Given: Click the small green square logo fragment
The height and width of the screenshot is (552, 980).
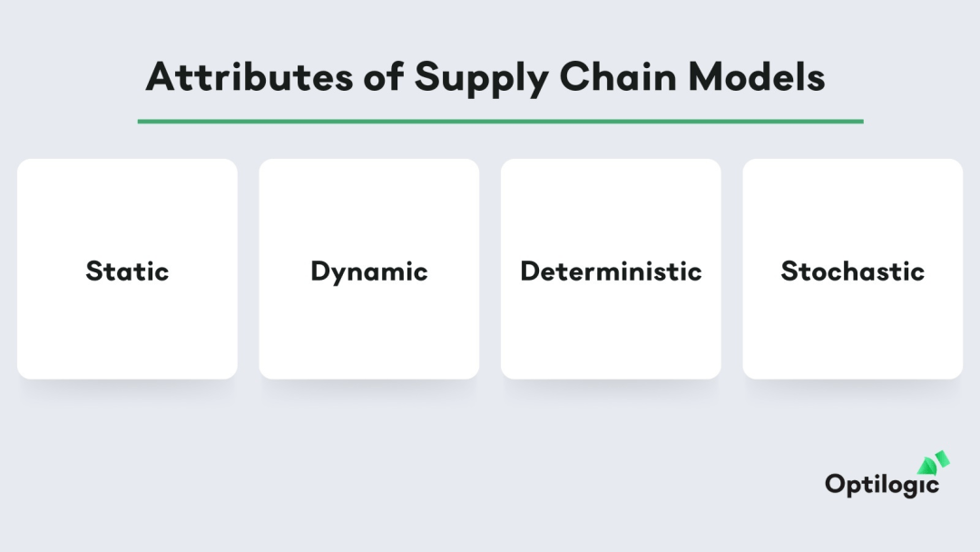Looking at the screenshot, I should click(943, 458).
